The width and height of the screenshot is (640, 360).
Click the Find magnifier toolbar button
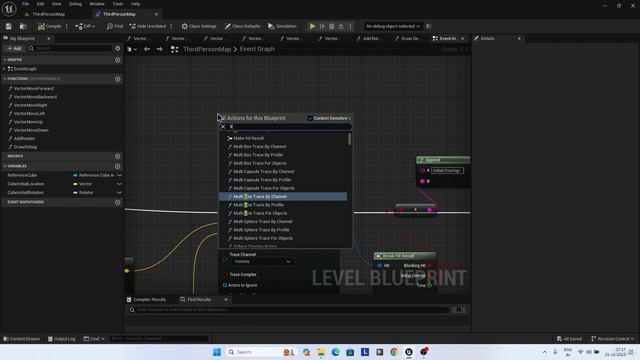click(x=115, y=26)
